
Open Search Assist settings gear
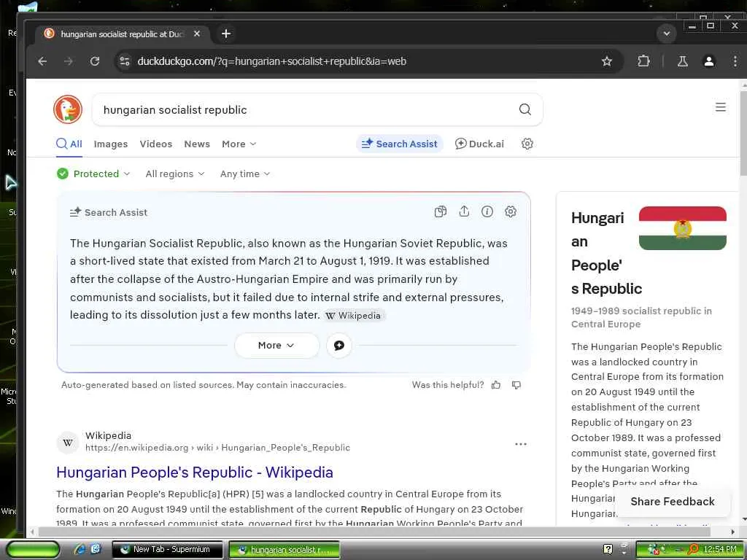pos(510,211)
